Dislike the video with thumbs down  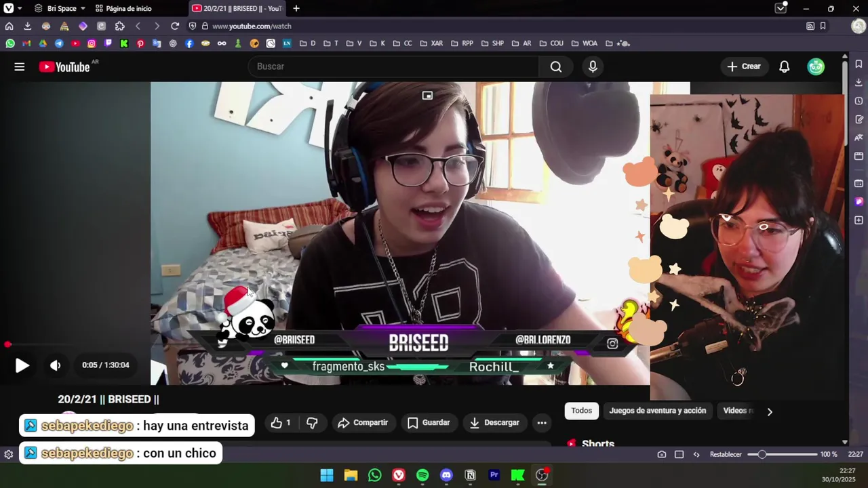tap(312, 423)
